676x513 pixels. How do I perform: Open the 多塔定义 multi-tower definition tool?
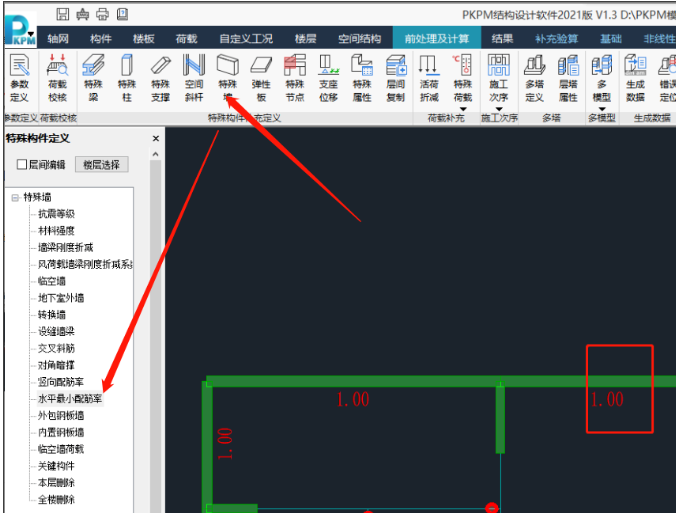click(535, 78)
